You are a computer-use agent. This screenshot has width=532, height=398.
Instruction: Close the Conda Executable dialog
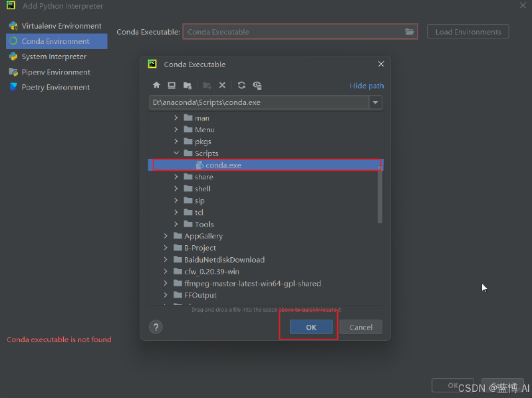coord(381,64)
